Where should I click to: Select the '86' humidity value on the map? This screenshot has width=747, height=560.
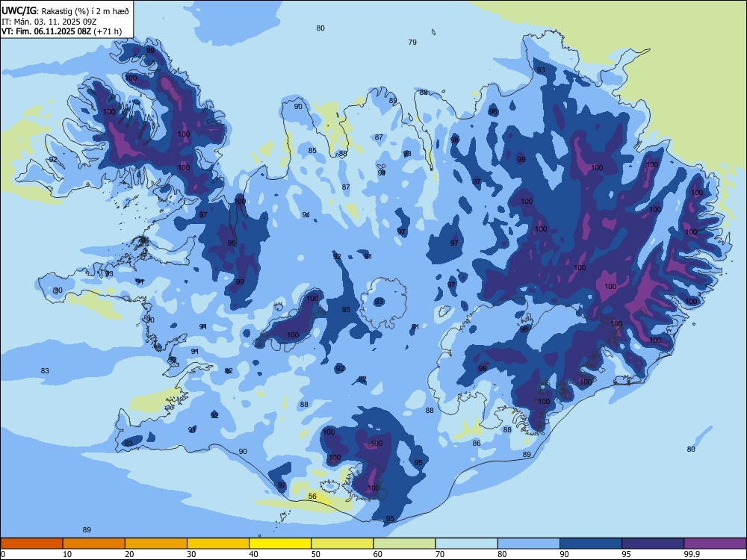pos(477,443)
